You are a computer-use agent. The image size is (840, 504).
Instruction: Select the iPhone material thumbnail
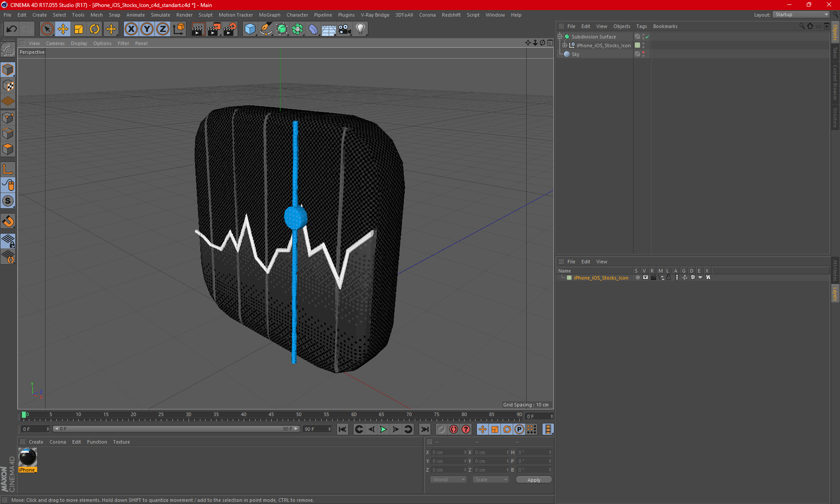(x=28, y=458)
